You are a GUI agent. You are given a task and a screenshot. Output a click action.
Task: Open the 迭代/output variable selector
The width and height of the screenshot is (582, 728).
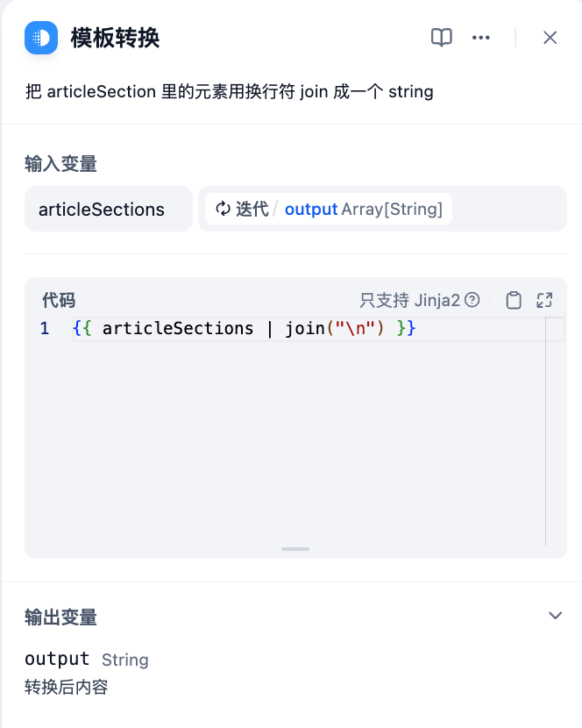point(382,209)
